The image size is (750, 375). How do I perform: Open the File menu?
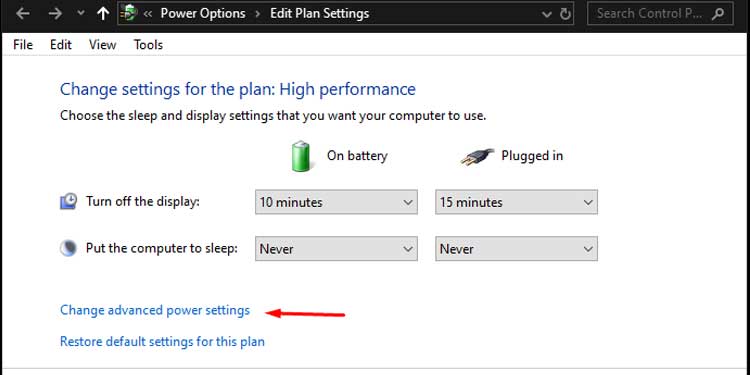pyautogui.click(x=23, y=45)
